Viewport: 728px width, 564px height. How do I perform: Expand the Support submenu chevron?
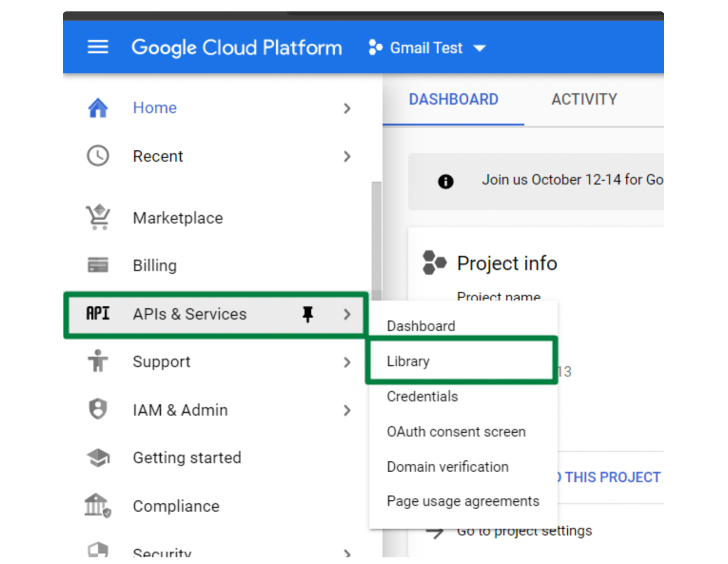coord(347,362)
